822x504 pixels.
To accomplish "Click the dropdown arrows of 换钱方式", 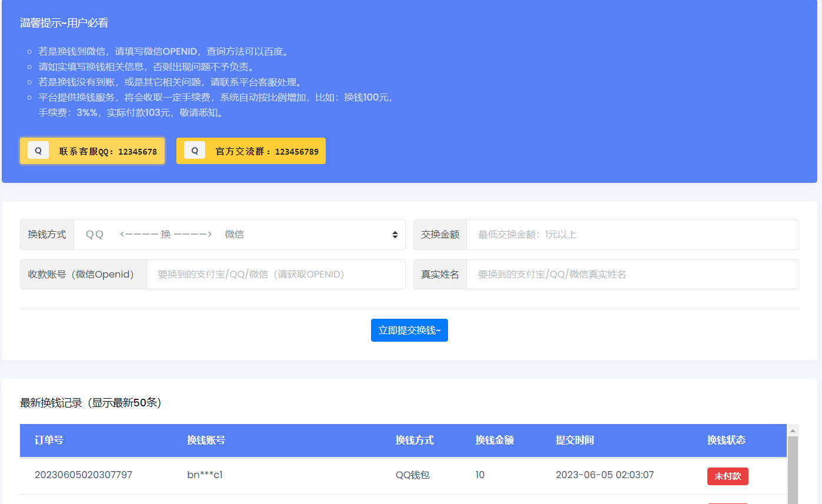I will (x=395, y=235).
